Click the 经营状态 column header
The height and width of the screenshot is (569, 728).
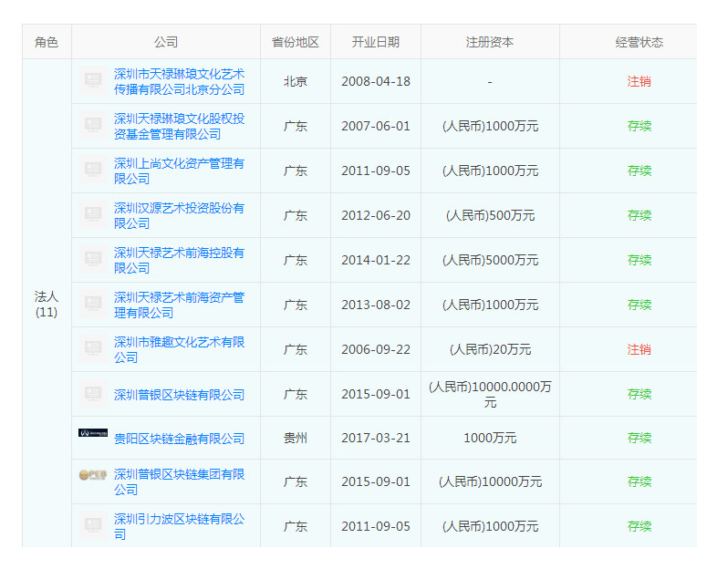tap(639, 42)
